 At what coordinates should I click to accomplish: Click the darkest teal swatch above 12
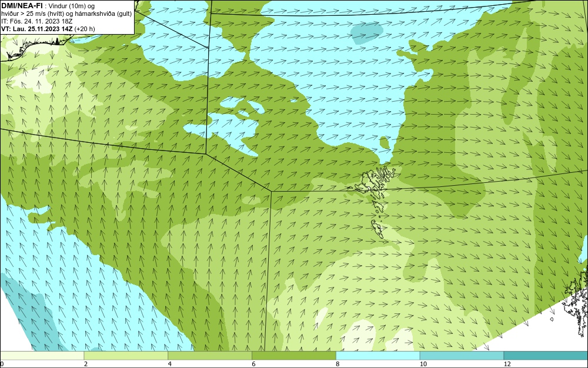point(546,356)
